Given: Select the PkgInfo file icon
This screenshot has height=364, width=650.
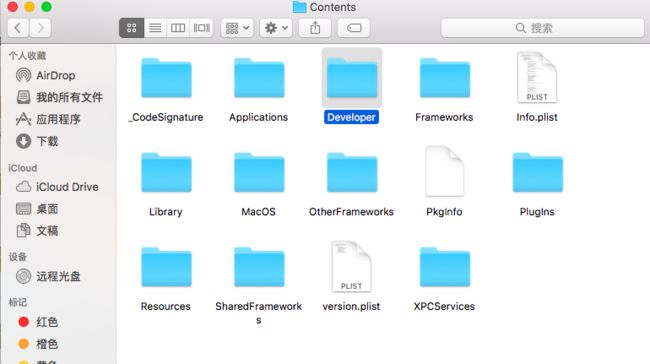Looking at the screenshot, I should click(444, 172).
